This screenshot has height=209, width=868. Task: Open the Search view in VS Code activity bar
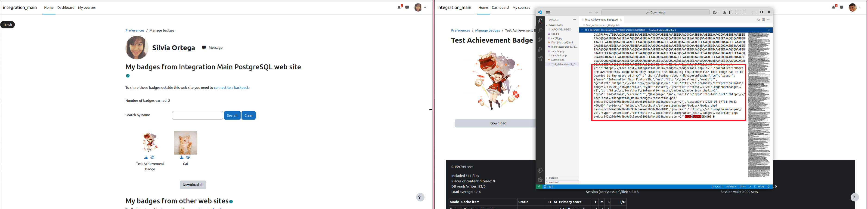[x=540, y=30]
